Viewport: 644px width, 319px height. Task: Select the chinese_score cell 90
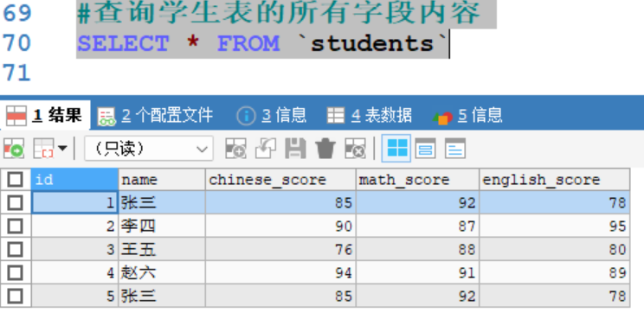(x=280, y=226)
